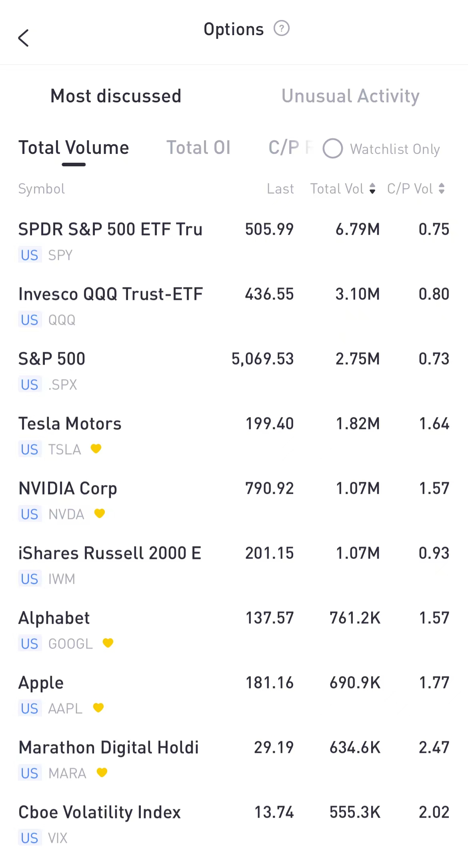Tap the back arrow icon
The width and height of the screenshot is (468, 868).
(x=24, y=38)
